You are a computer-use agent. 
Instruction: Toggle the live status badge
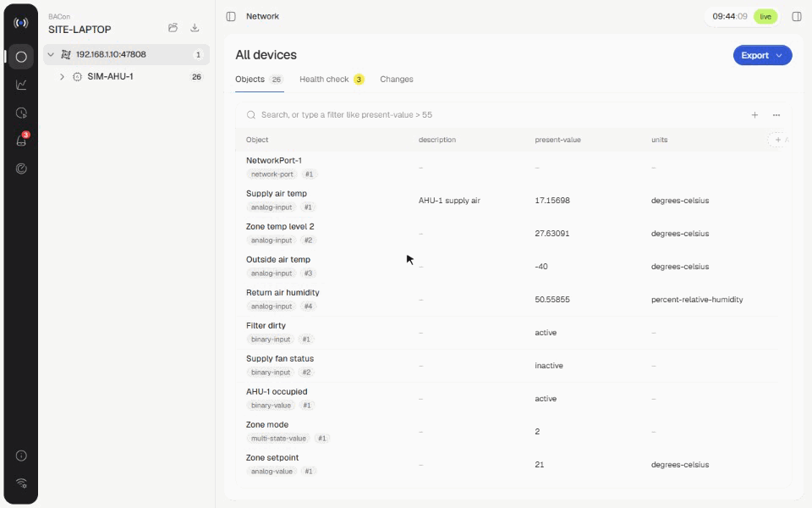765,17
